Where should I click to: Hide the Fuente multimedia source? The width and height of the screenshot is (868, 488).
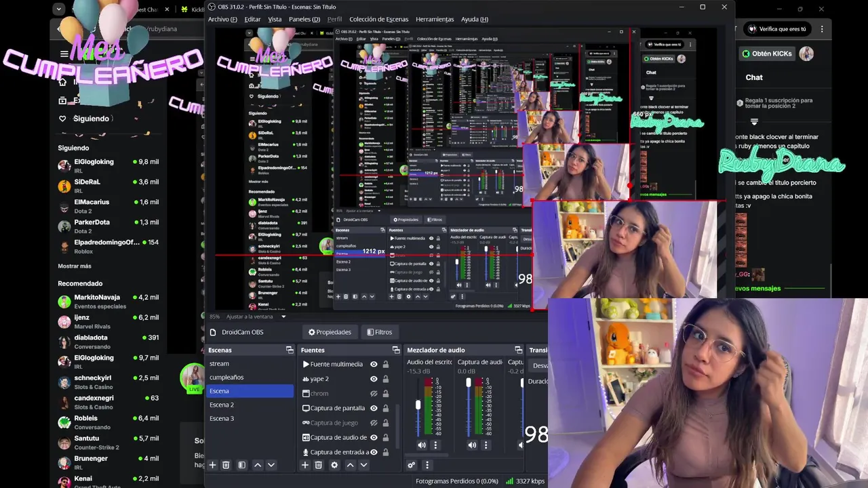point(374,364)
